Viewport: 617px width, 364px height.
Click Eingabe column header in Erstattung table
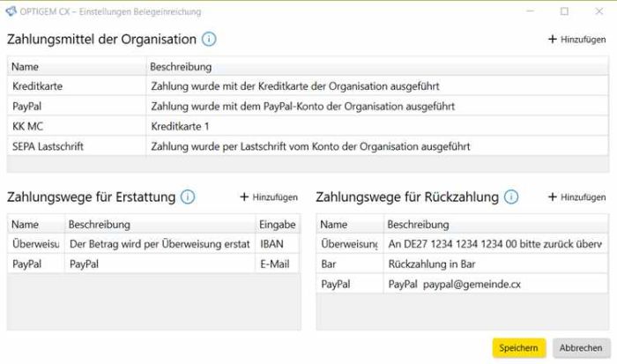coord(277,225)
